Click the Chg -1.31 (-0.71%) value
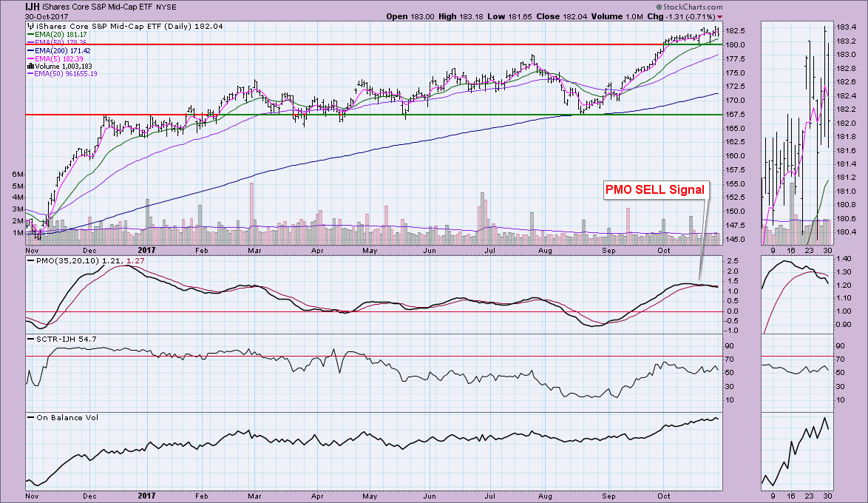 coord(681,16)
